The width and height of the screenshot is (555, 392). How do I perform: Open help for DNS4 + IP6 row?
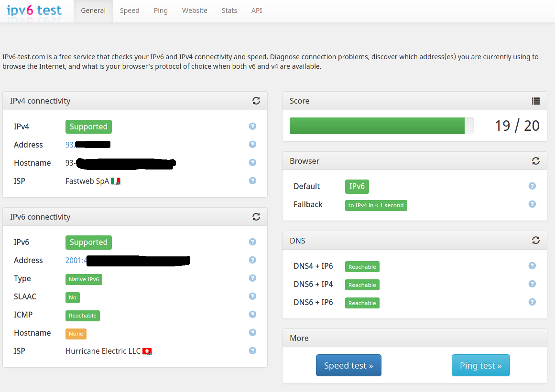[x=532, y=266]
